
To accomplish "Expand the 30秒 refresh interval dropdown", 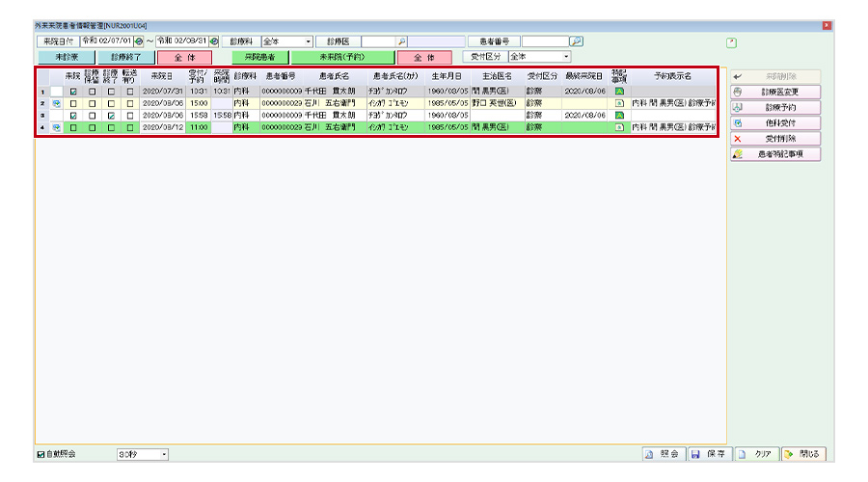I will 164,453.
